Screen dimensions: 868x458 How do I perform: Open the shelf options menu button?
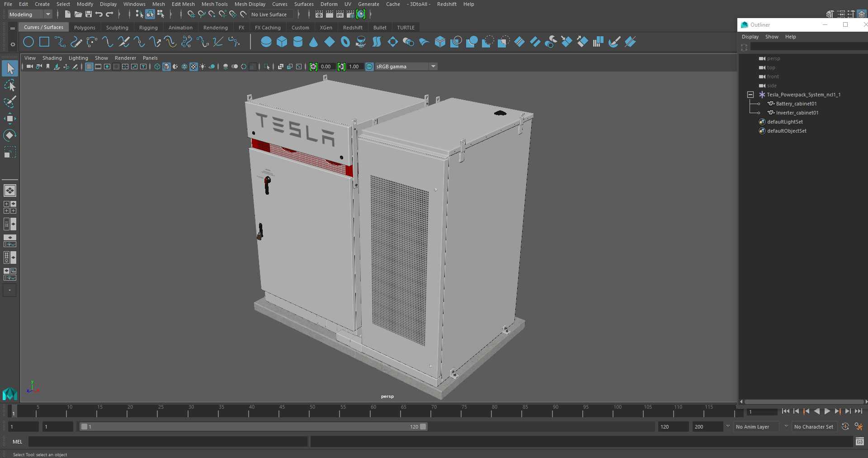[x=13, y=28]
